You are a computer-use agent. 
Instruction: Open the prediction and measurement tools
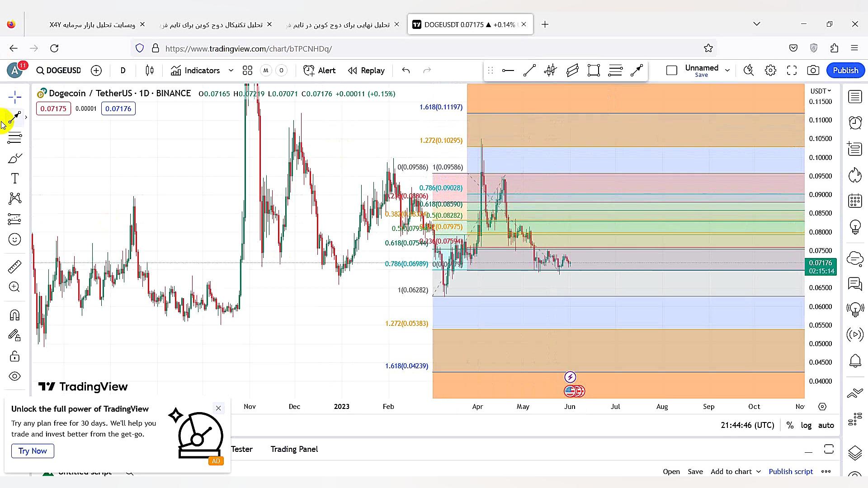pyautogui.click(x=14, y=219)
